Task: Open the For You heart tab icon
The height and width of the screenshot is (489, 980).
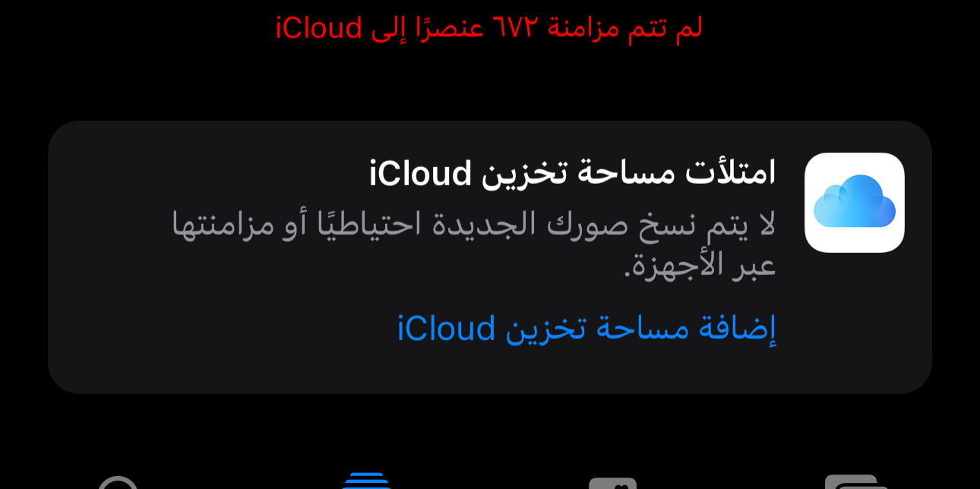Action: click(x=612, y=483)
